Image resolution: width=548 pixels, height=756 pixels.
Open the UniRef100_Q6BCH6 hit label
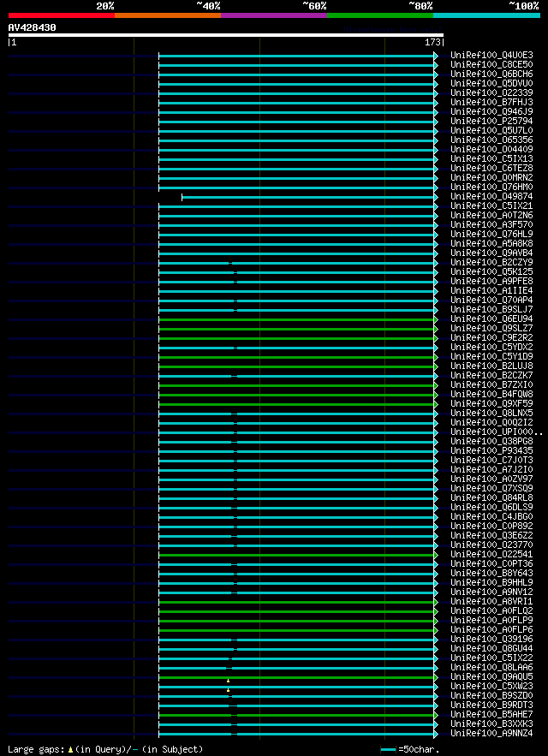[491, 74]
